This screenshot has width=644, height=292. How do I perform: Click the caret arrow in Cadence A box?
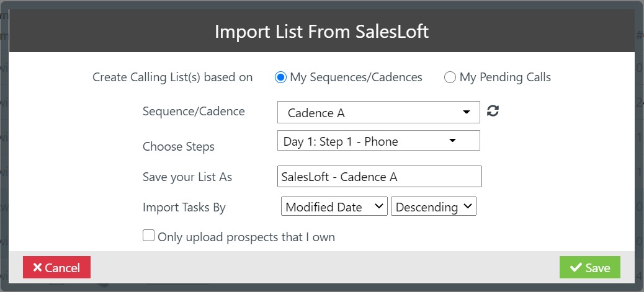click(467, 113)
